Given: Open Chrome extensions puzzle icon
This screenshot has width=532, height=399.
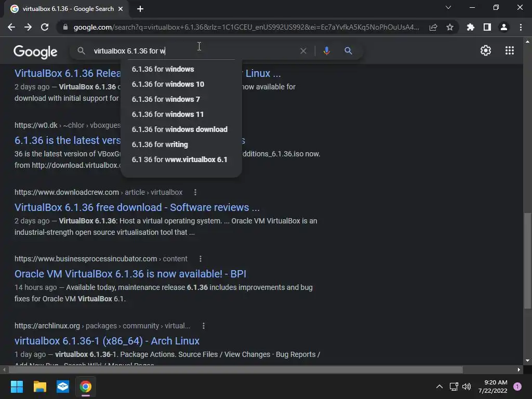Looking at the screenshot, I should pos(470,27).
